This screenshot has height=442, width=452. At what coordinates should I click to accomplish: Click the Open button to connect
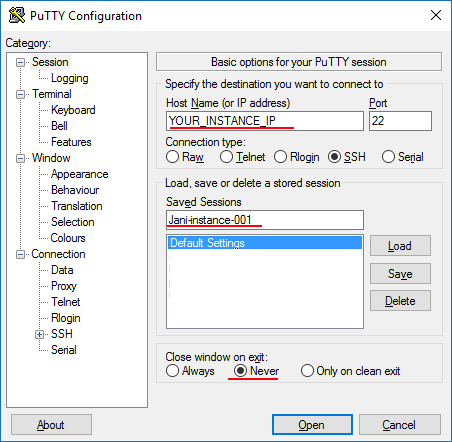coord(312,425)
